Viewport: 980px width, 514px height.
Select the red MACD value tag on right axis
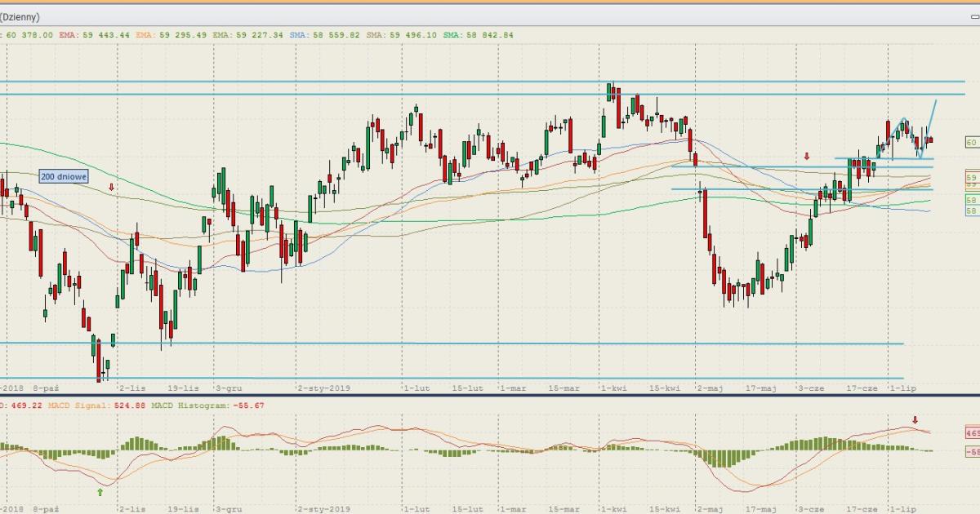[x=971, y=432]
